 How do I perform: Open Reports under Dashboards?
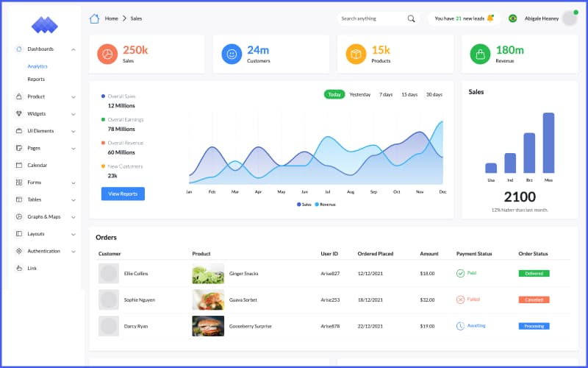click(x=36, y=79)
